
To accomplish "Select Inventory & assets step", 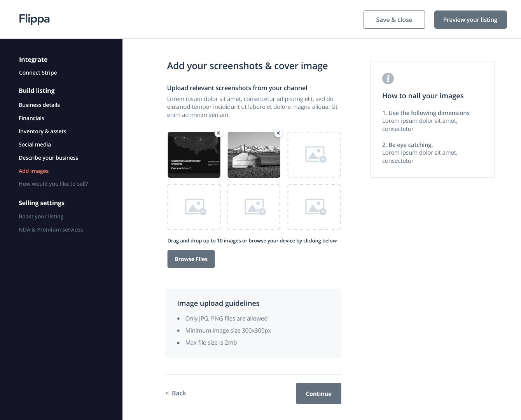I will coord(42,131).
